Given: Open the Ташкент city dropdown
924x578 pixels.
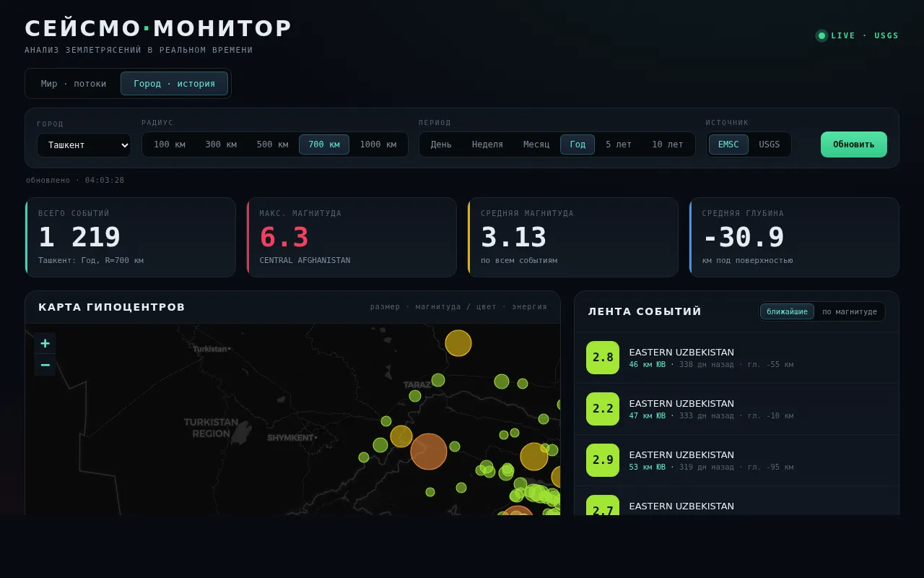Looking at the screenshot, I should (84, 145).
